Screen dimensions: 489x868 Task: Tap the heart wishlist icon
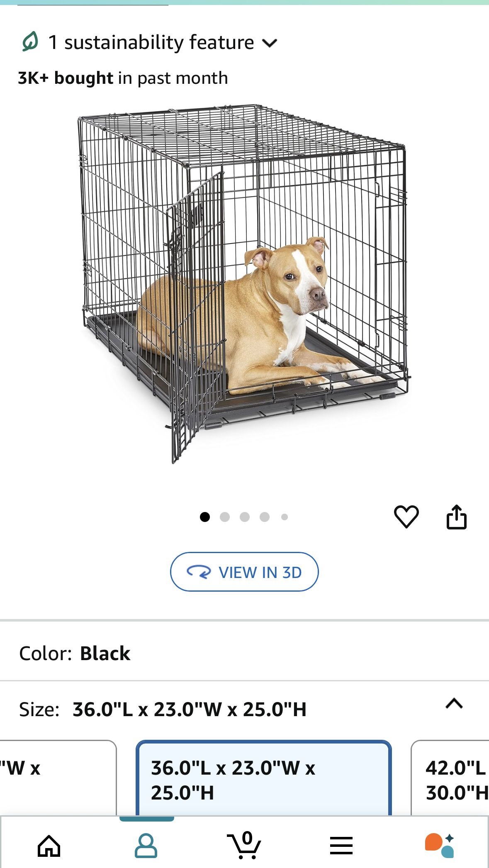tap(406, 517)
